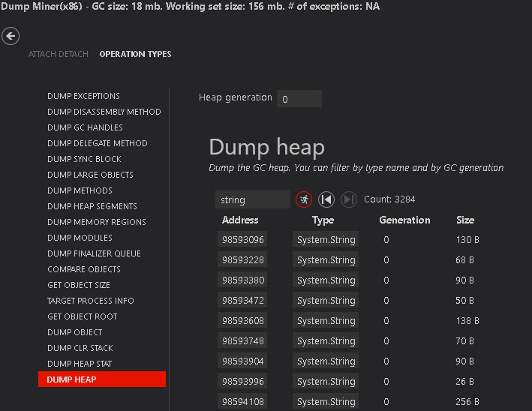
Task: Click the 130 B size value
Action: click(x=467, y=240)
